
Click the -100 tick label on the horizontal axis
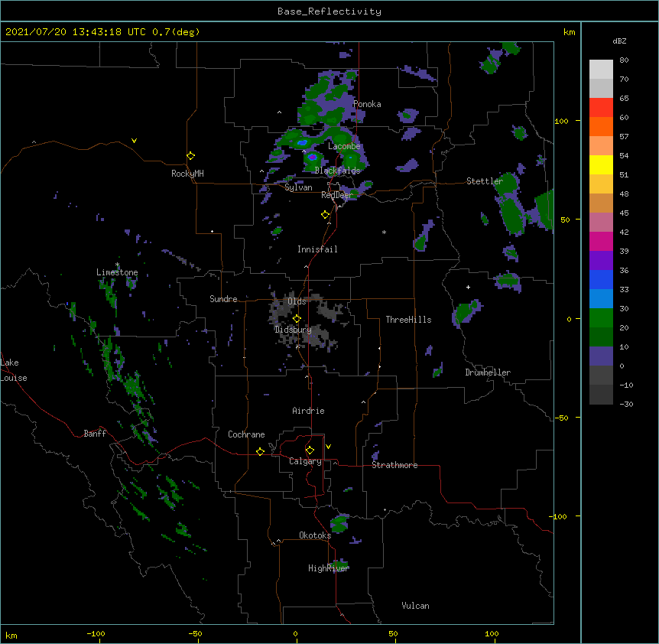96,634
